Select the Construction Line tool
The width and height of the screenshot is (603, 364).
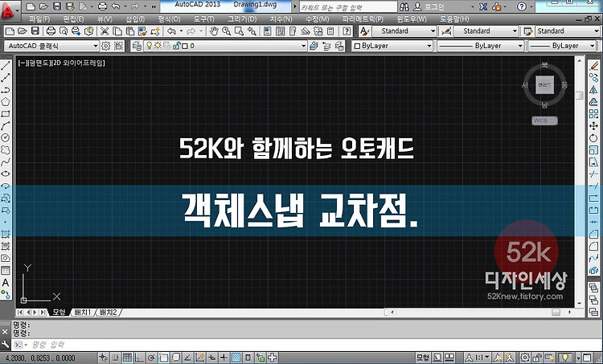pyautogui.click(x=6, y=78)
